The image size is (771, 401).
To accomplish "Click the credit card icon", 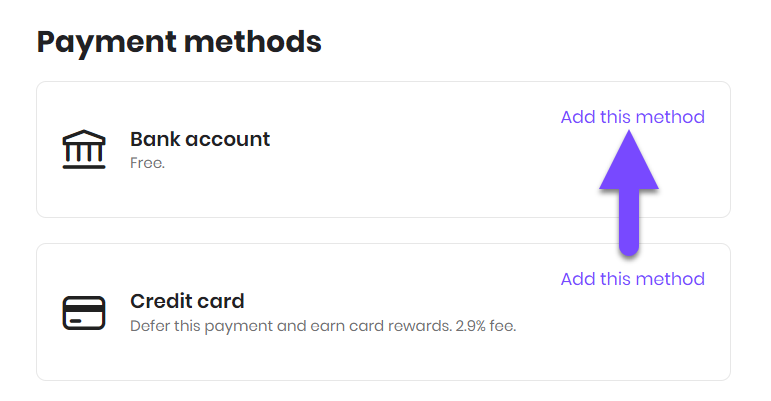I will click(84, 313).
